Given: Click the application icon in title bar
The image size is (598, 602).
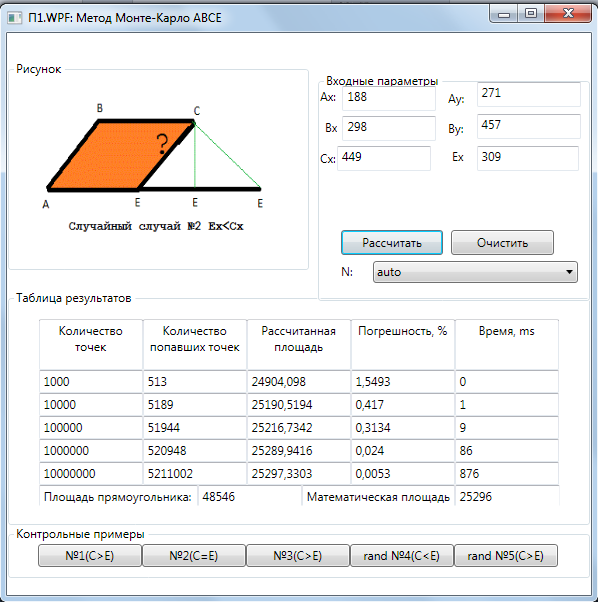Looking at the screenshot, I should tap(15, 18).
